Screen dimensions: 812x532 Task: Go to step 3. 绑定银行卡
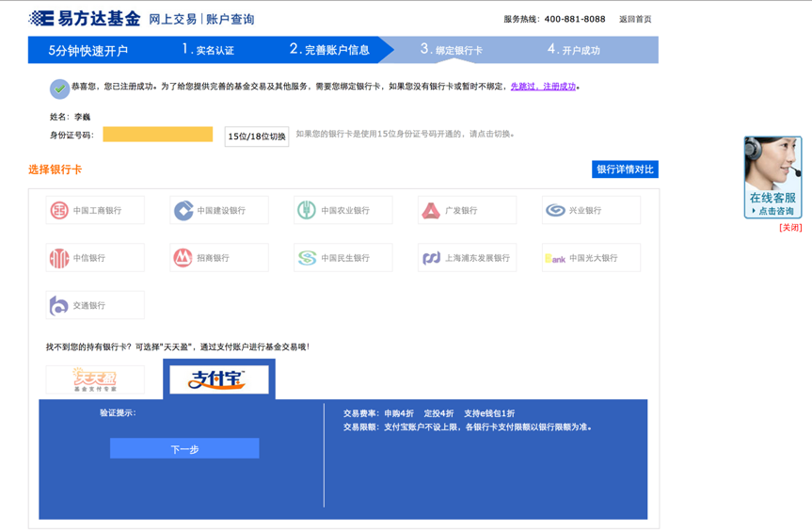(451, 50)
